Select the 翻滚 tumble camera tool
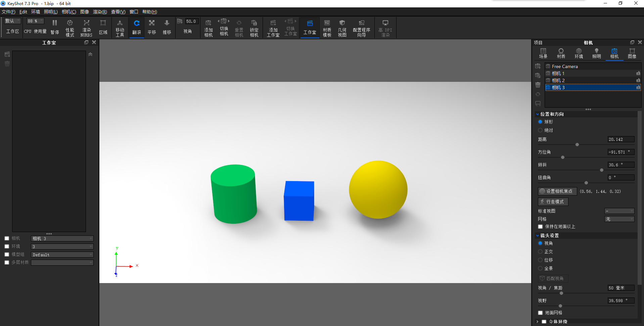The image size is (644, 326). point(137,27)
